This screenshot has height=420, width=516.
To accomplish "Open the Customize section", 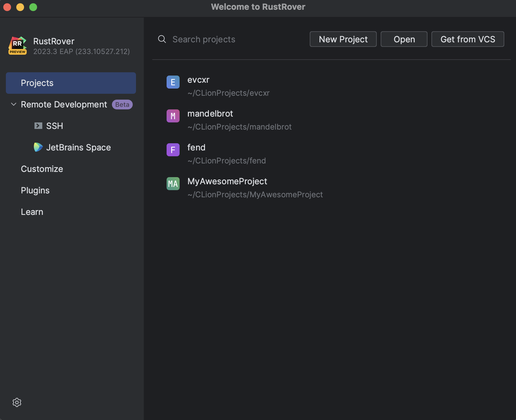I will pyautogui.click(x=42, y=169).
